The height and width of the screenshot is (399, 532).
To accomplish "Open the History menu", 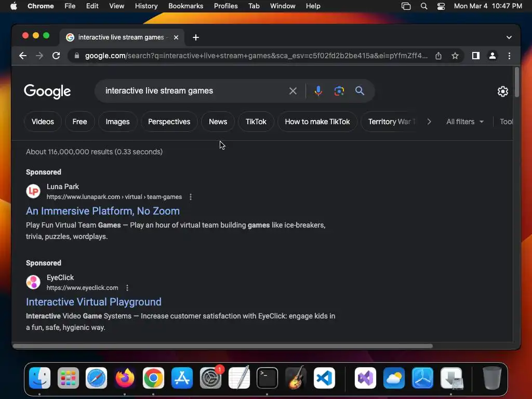I will [x=146, y=6].
